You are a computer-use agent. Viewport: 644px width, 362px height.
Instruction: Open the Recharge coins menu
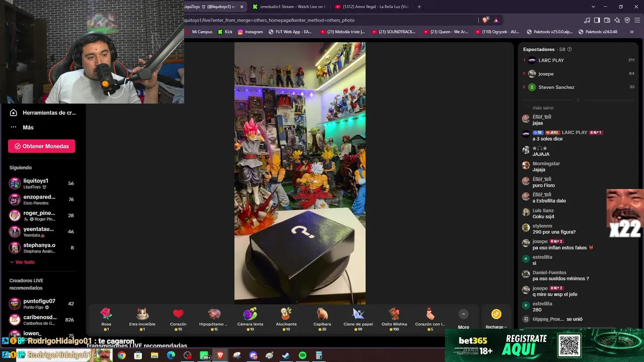[496, 319]
